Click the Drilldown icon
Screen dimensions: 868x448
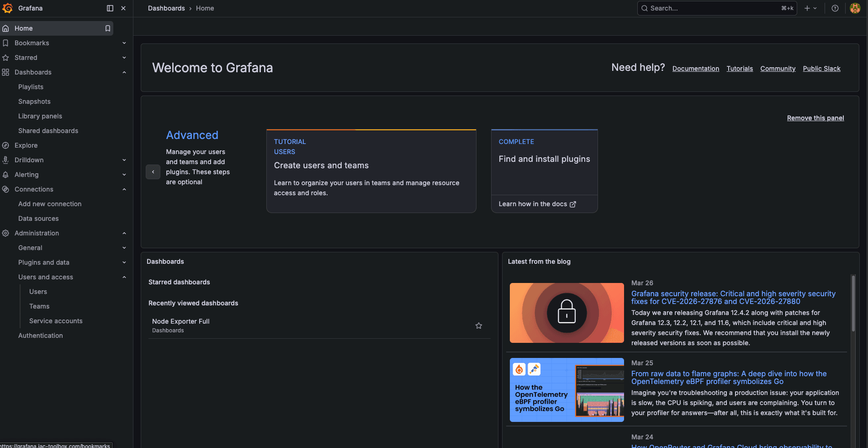tap(5, 160)
